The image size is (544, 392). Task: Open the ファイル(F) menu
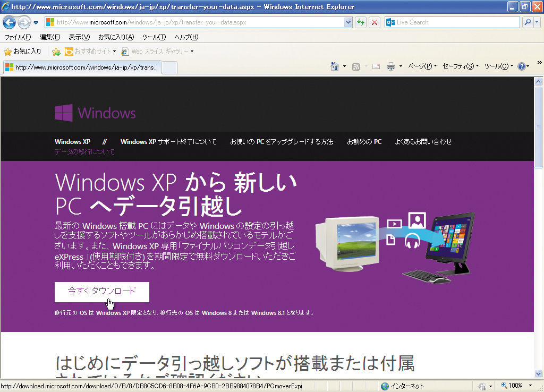click(18, 37)
